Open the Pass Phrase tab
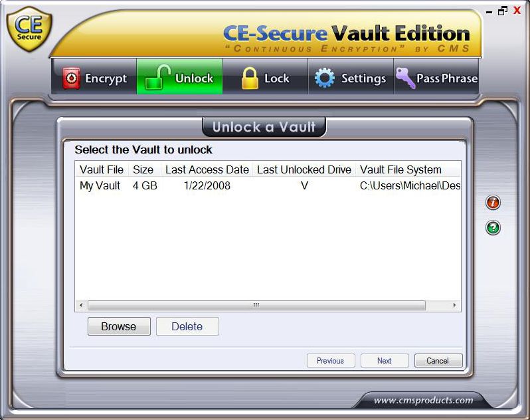 (436, 77)
